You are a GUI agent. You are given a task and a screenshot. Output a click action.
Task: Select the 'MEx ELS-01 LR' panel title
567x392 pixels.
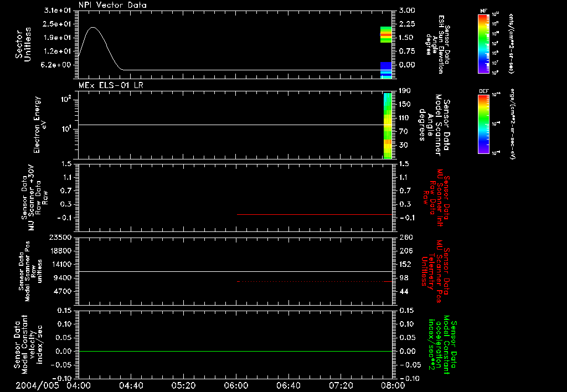coord(111,85)
